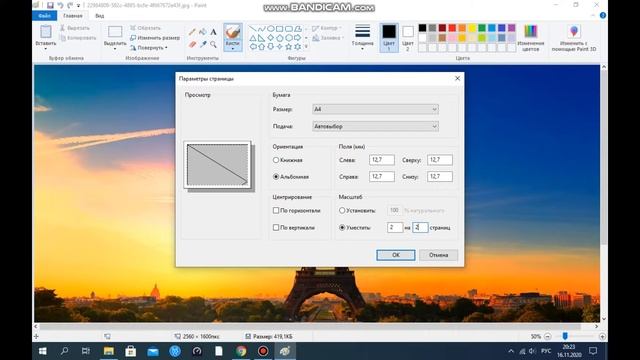Select the Fill with color bucket tool
This screenshot has width=640, height=360.
click(x=202, y=32)
